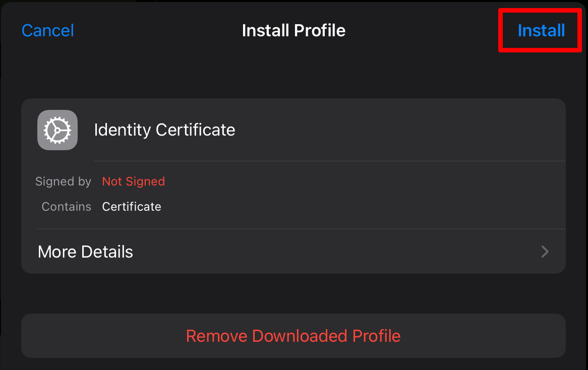Screen dimensions: 588x370
Task: Tap the Remove Downloaded Profile red text
Action: tap(293, 336)
